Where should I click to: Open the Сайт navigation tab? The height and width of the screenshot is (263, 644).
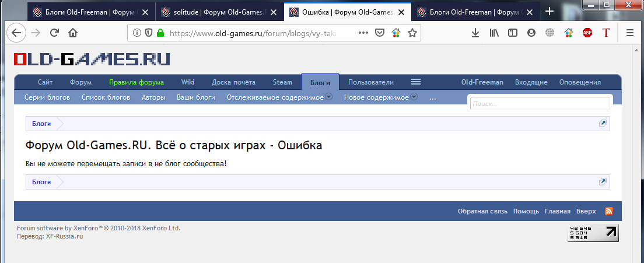(x=45, y=82)
